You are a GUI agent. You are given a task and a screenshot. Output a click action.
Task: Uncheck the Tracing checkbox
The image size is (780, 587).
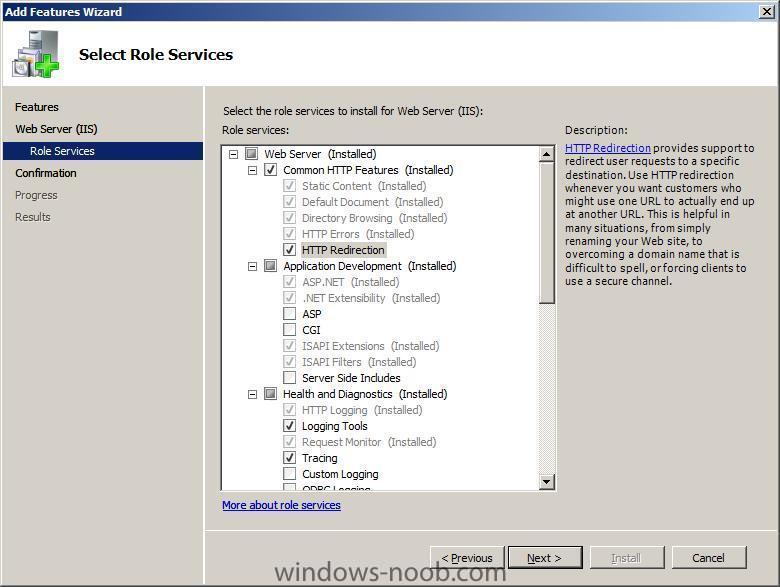(289, 458)
